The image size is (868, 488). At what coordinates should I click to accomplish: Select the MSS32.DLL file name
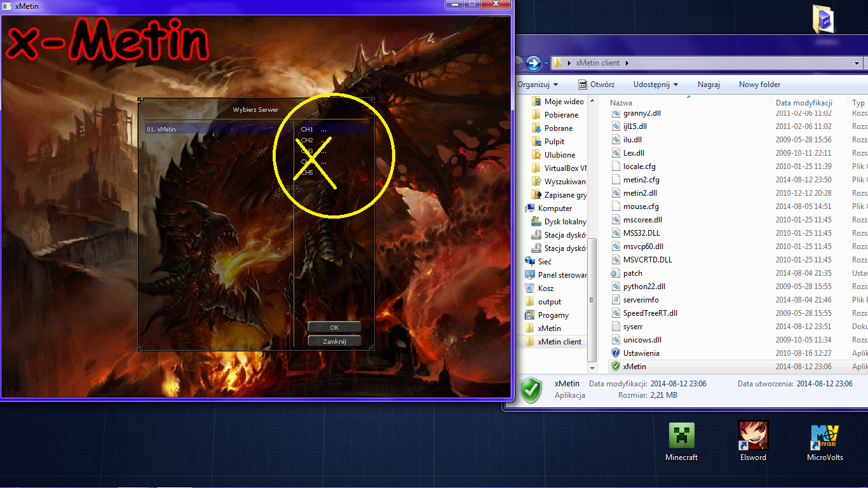click(642, 233)
